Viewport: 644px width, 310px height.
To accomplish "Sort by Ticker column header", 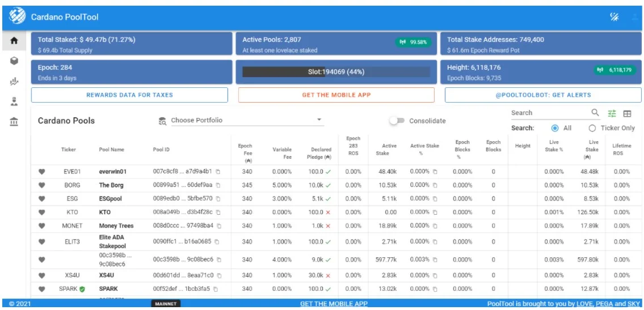I will coord(69,150).
